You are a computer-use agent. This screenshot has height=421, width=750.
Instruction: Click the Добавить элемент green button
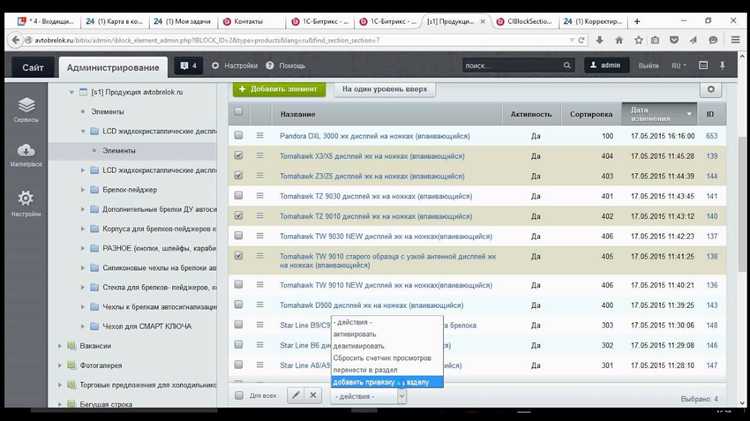pos(279,89)
